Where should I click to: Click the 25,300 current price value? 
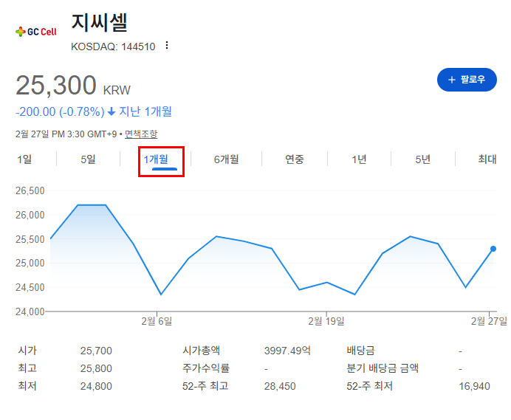56,85
